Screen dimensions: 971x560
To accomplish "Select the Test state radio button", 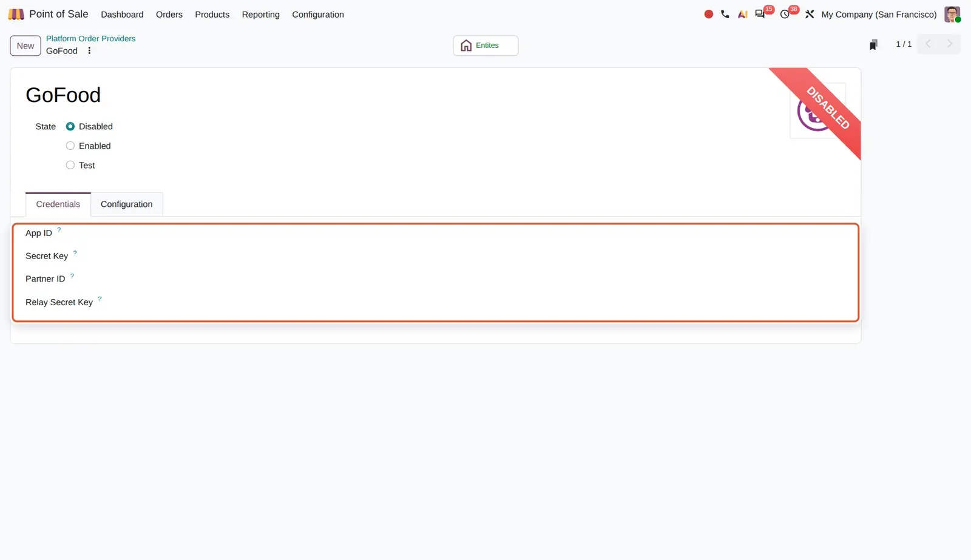I will 70,165.
